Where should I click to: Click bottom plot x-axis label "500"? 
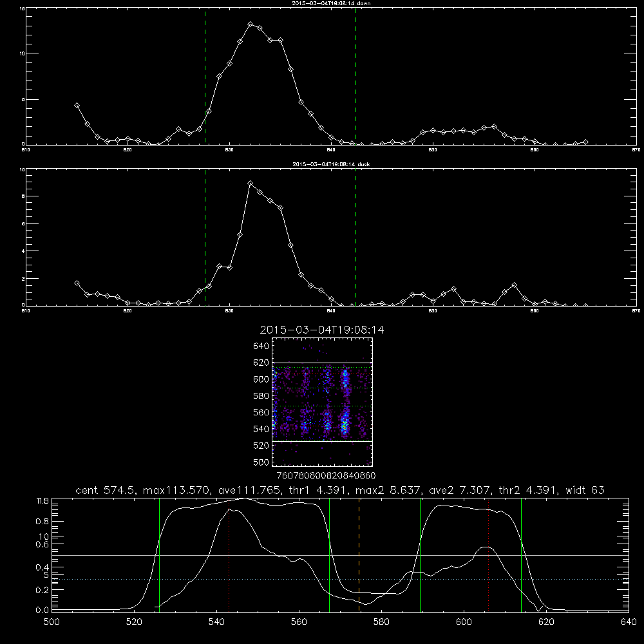tap(52, 622)
